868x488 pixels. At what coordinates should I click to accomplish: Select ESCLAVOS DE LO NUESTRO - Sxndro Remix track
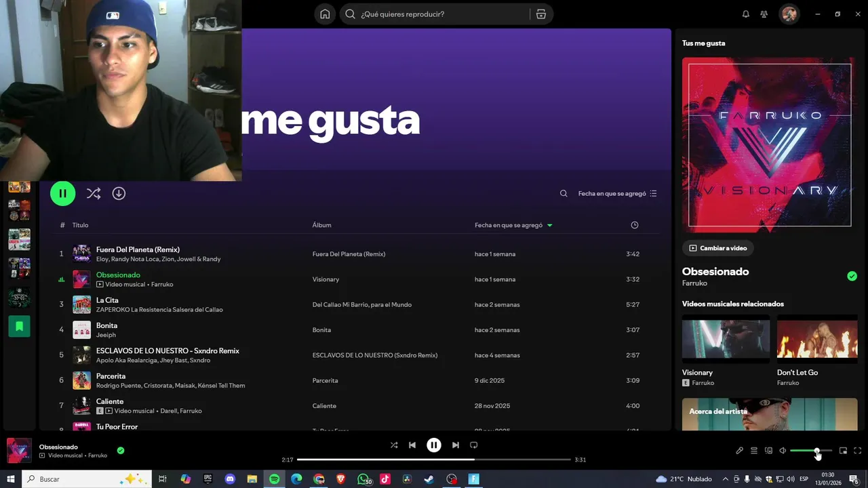[349, 355]
